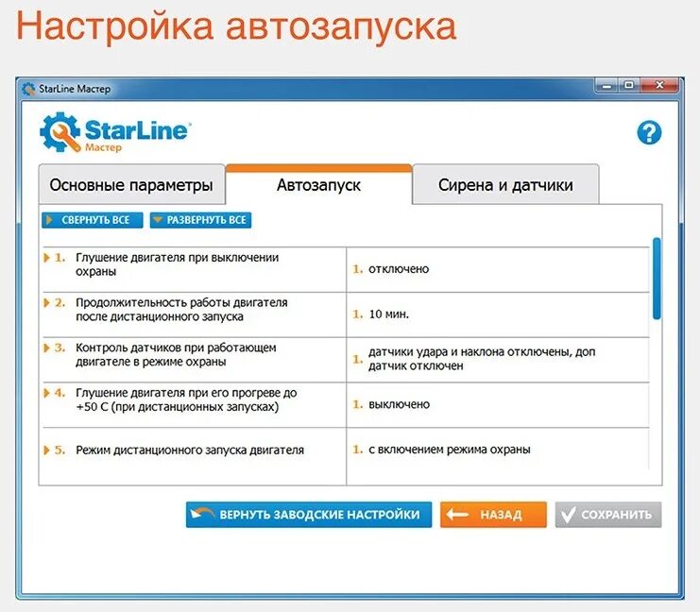This screenshot has height=612, width=700.
Task: Maximize the StarLine Мастер window
Action: [629, 85]
